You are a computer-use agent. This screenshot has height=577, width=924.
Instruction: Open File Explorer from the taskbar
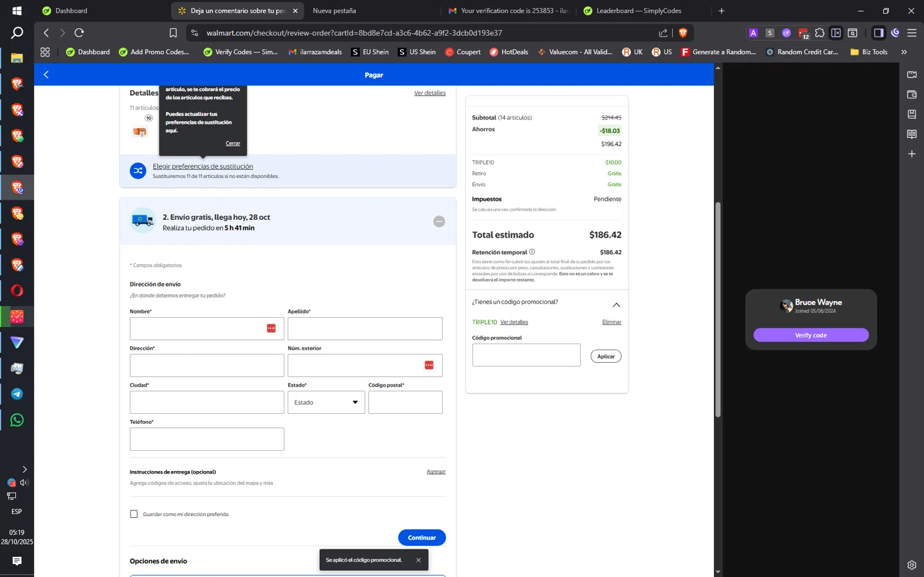tap(17, 59)
